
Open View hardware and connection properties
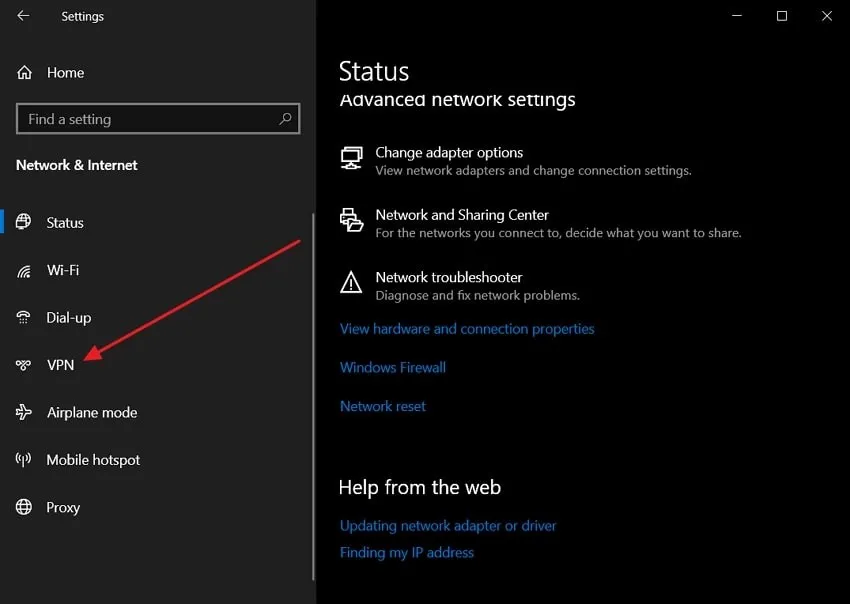coord(467,329)
